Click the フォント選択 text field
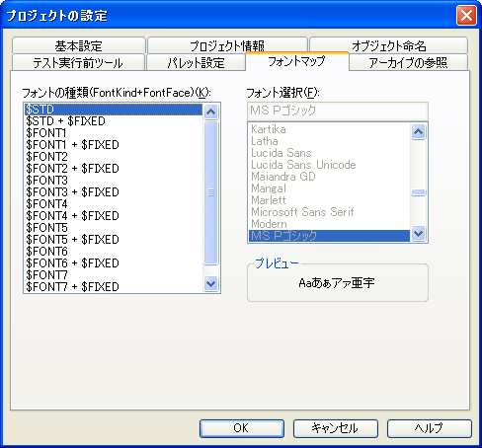This screenshot has height=448, width=482. coord(338,111)
